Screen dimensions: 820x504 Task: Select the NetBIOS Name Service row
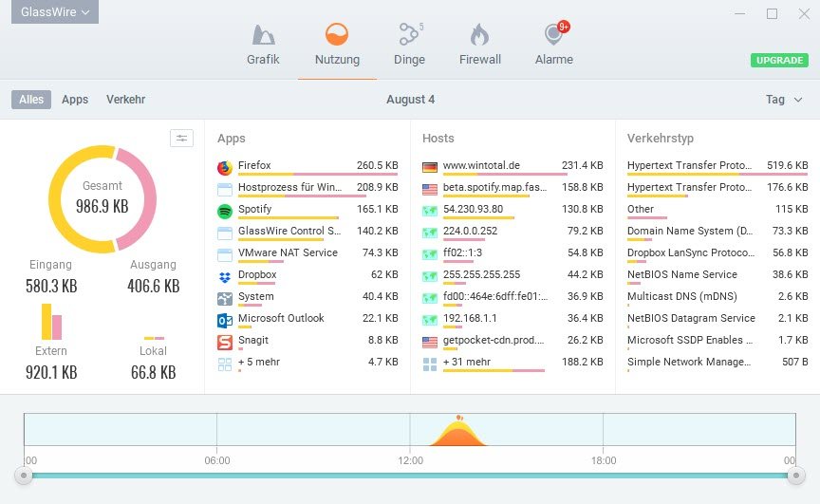click(x=717, y=276)
